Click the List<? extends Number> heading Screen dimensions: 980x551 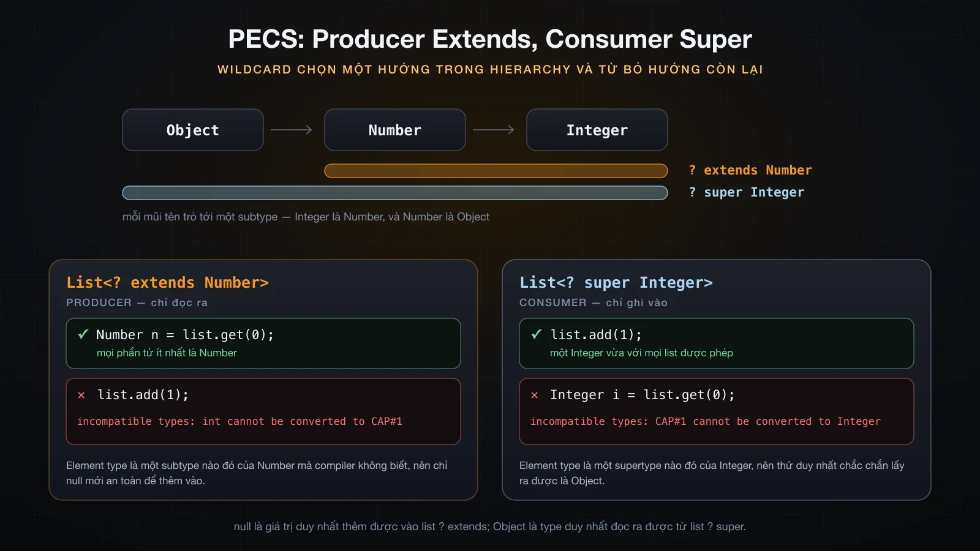(167, 282)
